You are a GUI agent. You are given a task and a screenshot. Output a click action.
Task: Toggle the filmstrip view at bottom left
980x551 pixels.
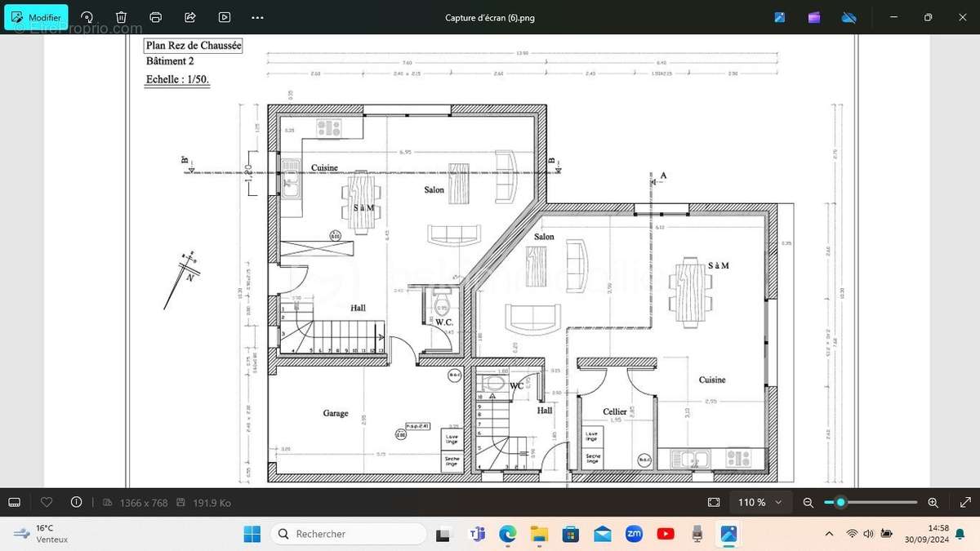[14, 503]
